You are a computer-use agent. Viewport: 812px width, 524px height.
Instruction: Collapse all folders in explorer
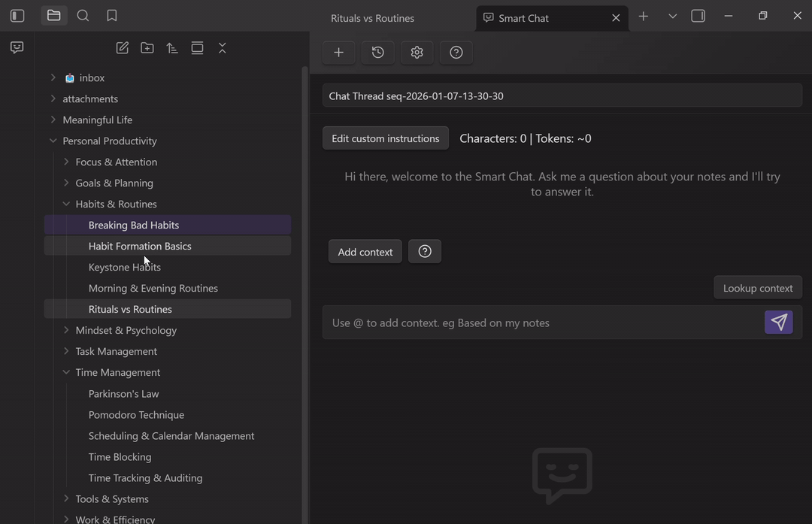tap(222, 48)
